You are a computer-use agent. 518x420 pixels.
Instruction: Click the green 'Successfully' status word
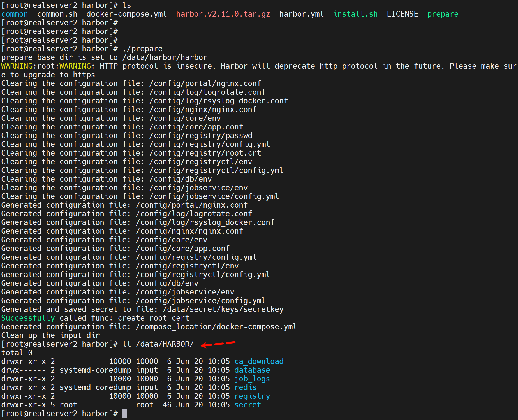pyautogui.click(x=28, y=318)
